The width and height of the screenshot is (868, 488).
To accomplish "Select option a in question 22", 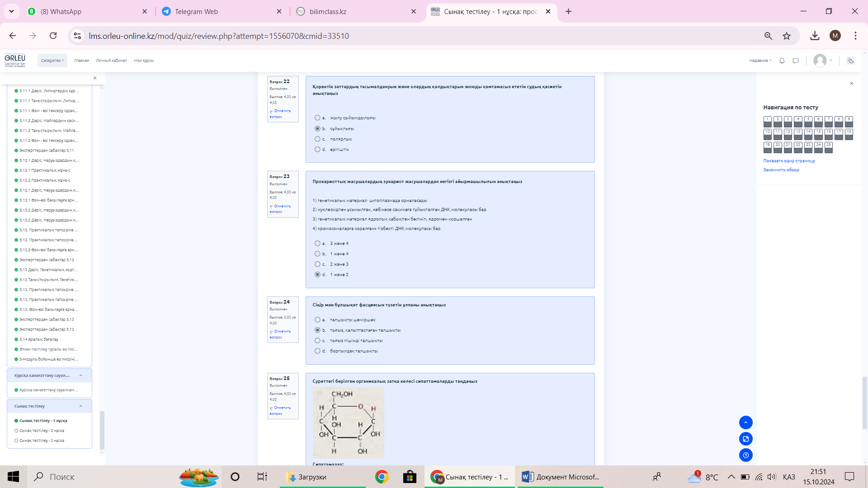I will tap(317, 118).
